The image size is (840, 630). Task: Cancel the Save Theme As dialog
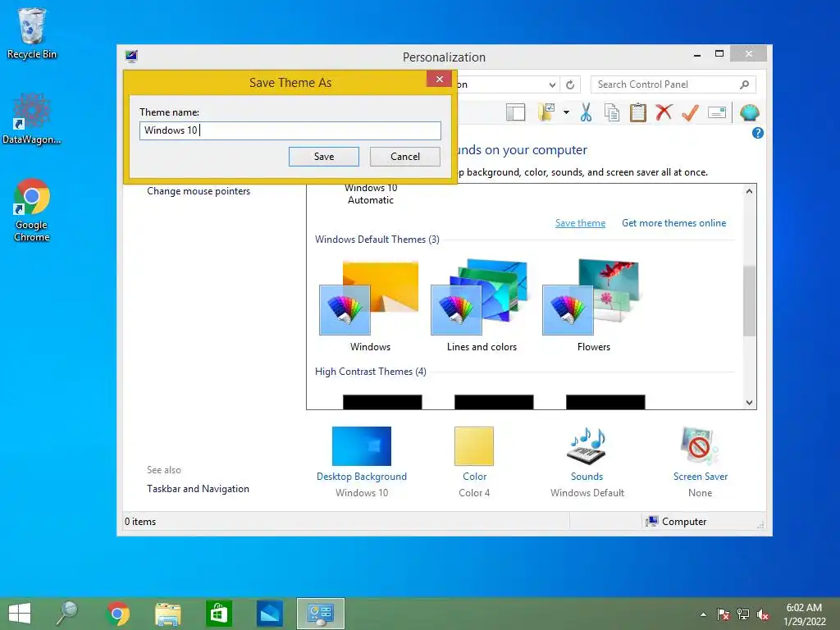(x=405, y=157)
